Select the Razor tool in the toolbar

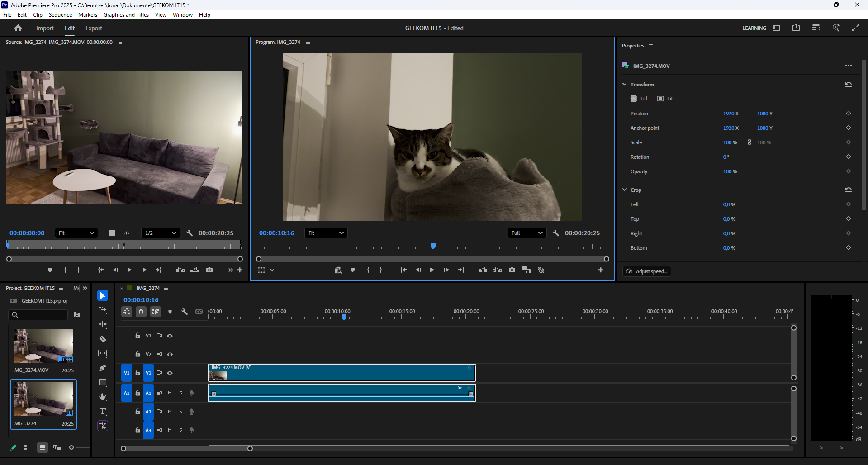click(103, 339)
